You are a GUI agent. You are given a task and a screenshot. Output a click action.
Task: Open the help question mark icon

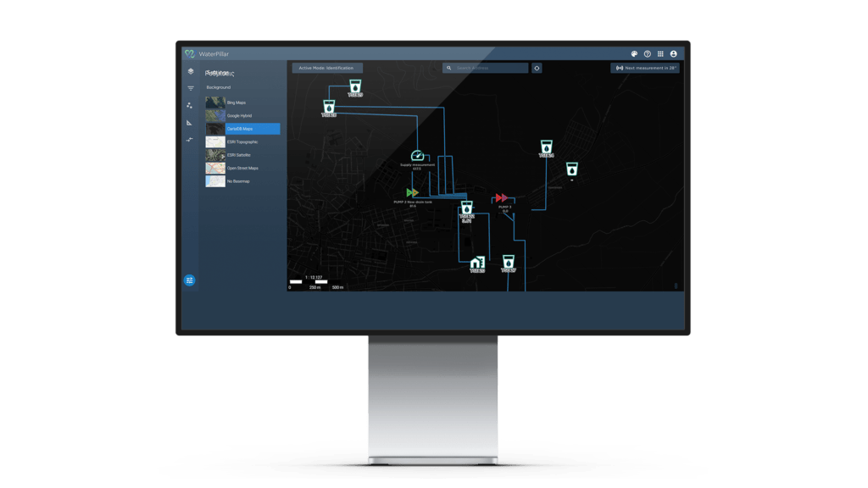648,53
